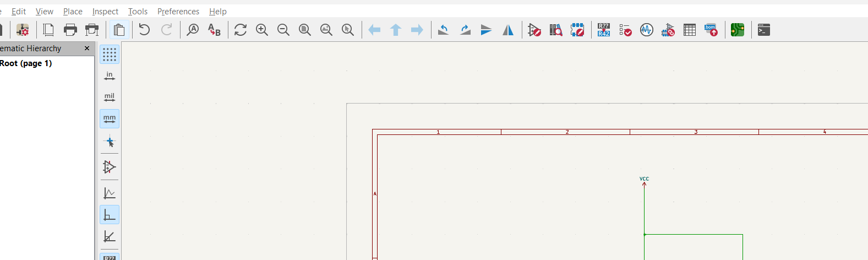Click the Redo arrow
The width and height of the screenshot is (868, 260).
166,30
